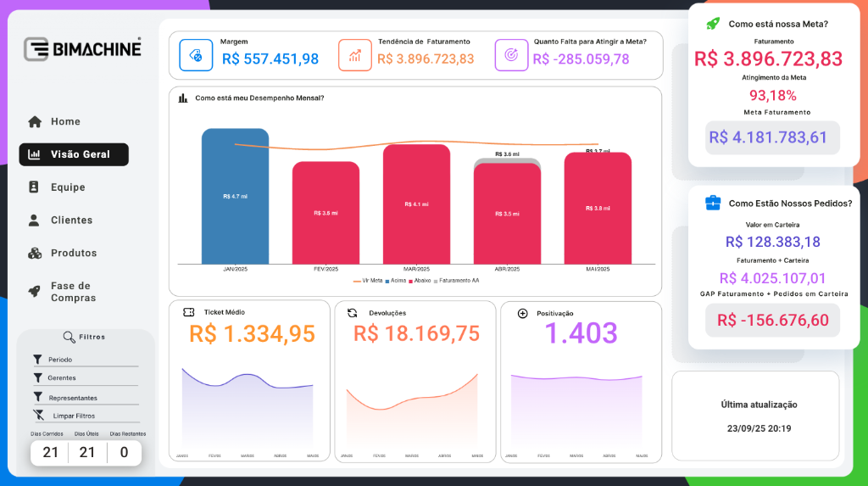
Task: Click the Positivação plus circle icon
Action: (x=522, y=313)
